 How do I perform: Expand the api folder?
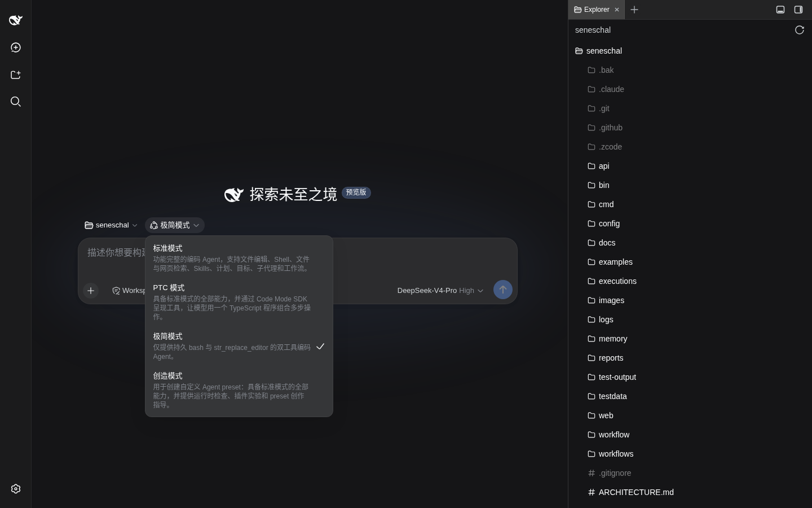[x=690, y=166]
